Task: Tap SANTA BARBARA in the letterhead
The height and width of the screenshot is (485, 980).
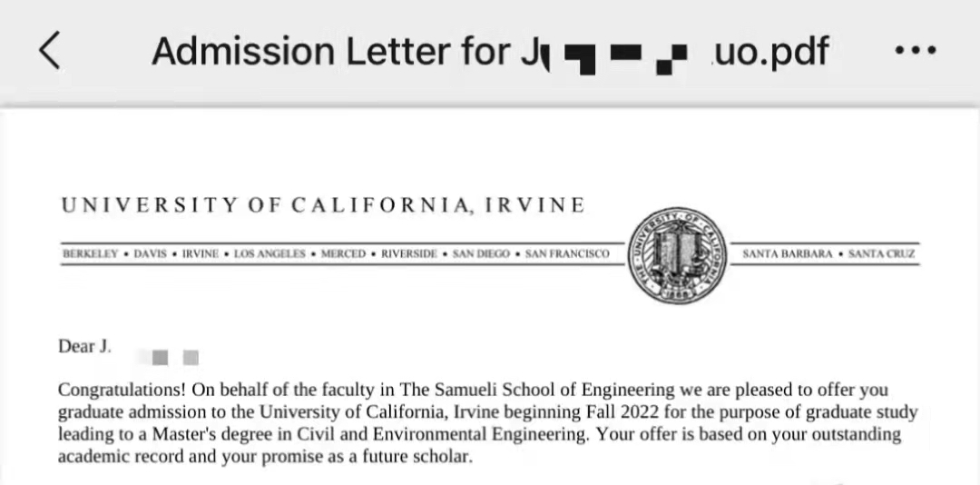Action: point(787,254)
